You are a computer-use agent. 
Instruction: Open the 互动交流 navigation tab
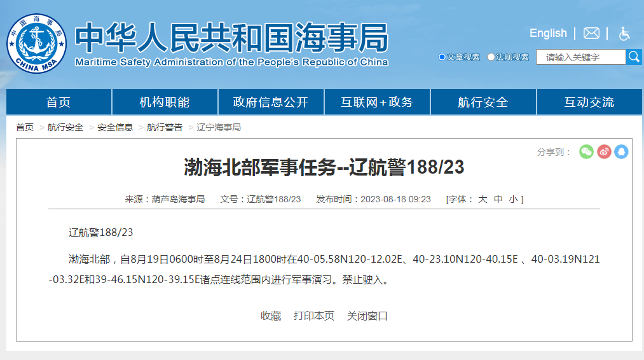pyautogui.click(x=589, y=102)
